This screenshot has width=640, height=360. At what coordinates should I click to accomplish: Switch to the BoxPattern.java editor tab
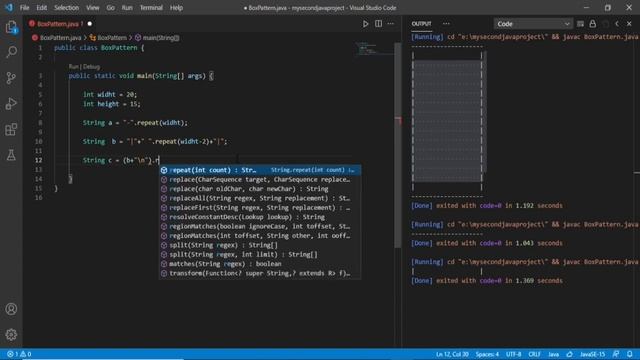[x=60, y=24]
